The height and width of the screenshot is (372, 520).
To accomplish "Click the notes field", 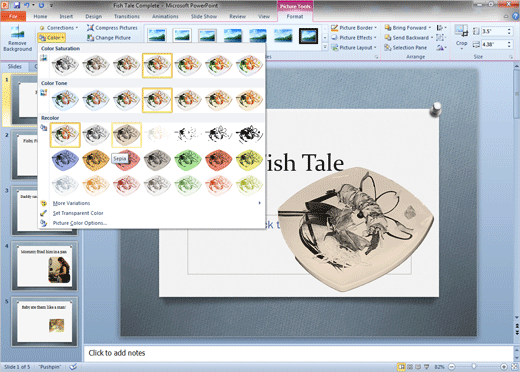I will click(298, 353).
